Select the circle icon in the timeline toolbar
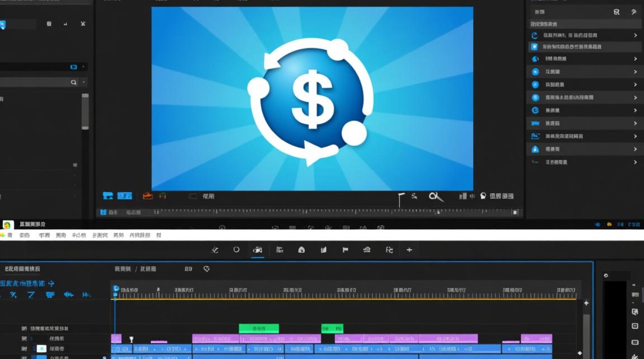 coord(236,249)
